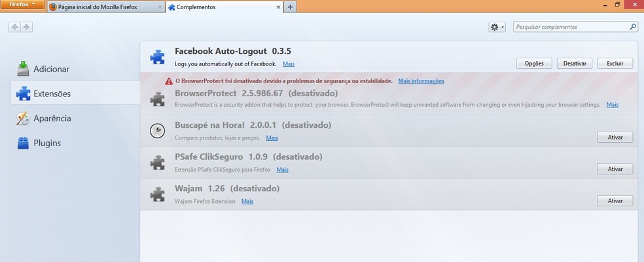The height and width of the screenshot is (262, 644).
Task: Click the BrowserProtect disabled warning message
Action: pyautogui.click(x=284, y=81)
